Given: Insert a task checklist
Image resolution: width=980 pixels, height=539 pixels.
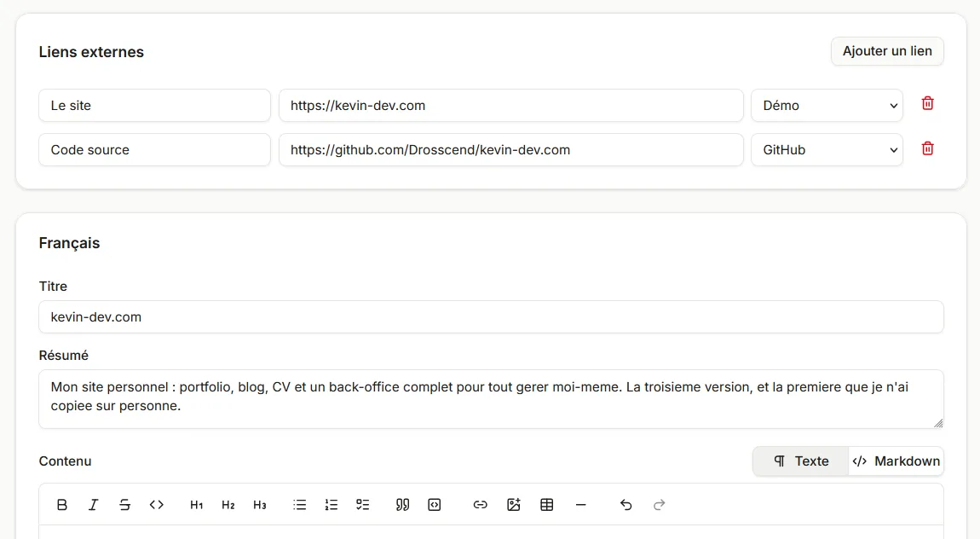Looking at the screenshot, I should click(362, 505).
